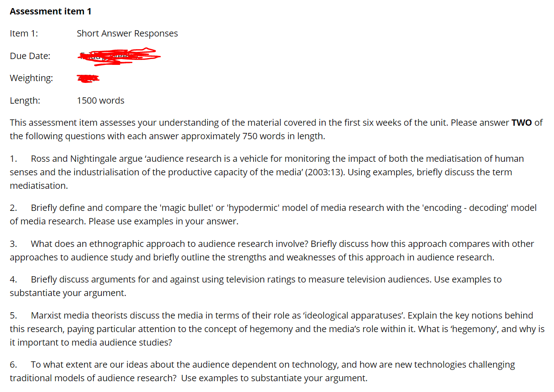Click the red scribble over Due Date
The image size is (554, 392).
click(118, 56)
